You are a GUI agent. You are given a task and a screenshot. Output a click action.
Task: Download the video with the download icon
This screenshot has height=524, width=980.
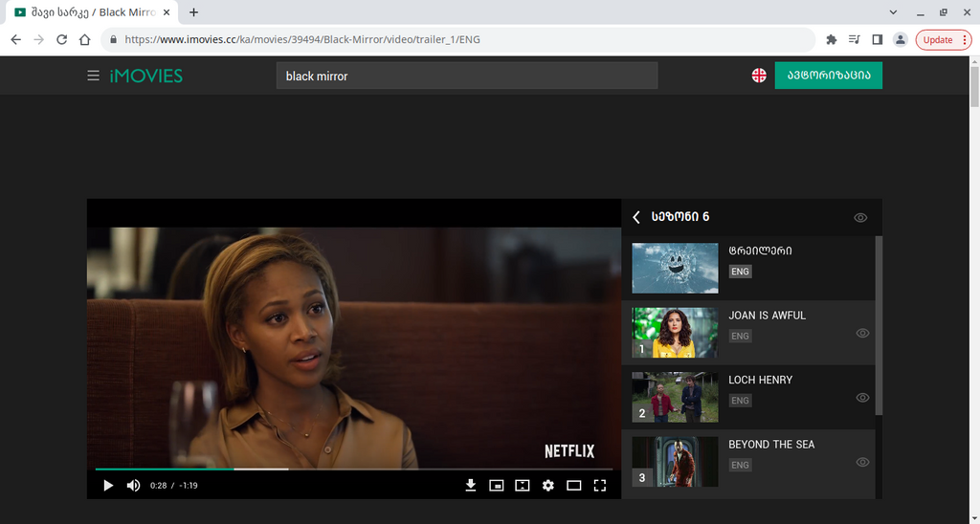point(471,486)
